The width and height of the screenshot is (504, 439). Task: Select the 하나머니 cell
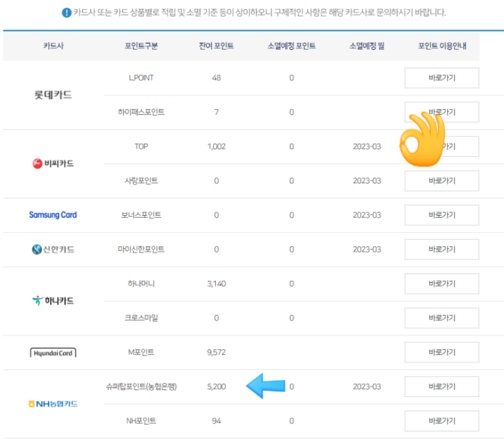tap(141, 284)
